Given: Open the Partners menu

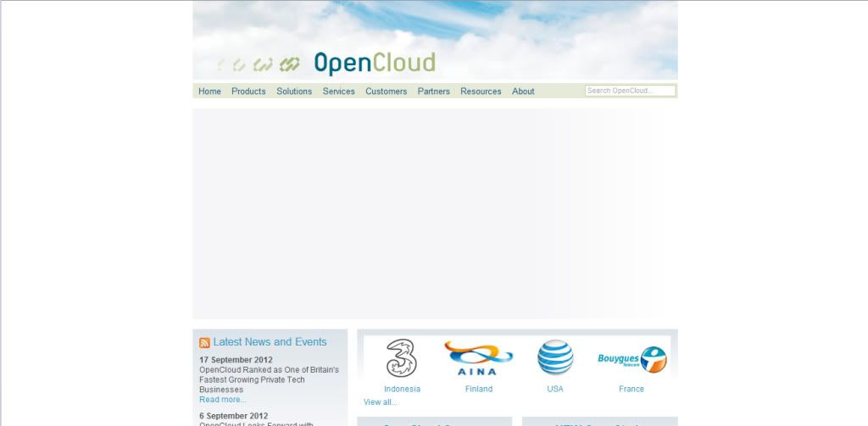Looking at the screenshot, I should coord(433,91).
